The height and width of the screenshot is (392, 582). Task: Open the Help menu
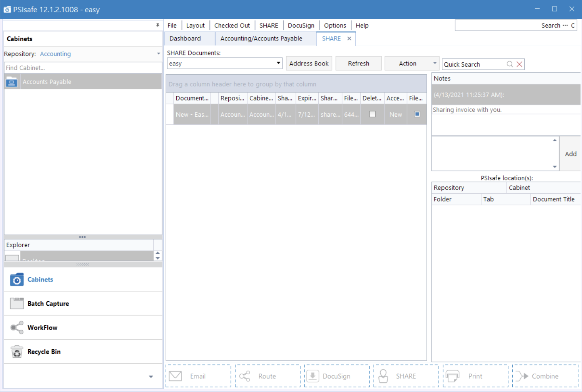[x=362, y=25]
